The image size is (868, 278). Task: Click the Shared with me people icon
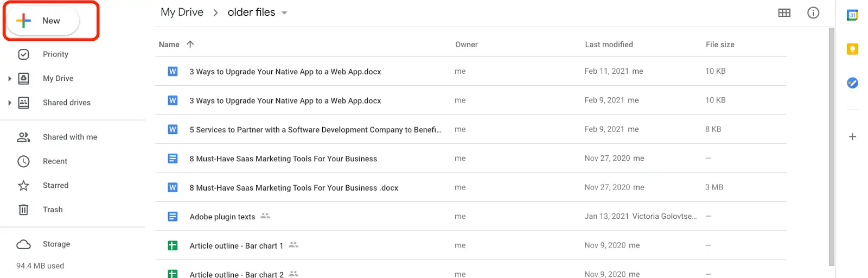(x=23, y=137)
